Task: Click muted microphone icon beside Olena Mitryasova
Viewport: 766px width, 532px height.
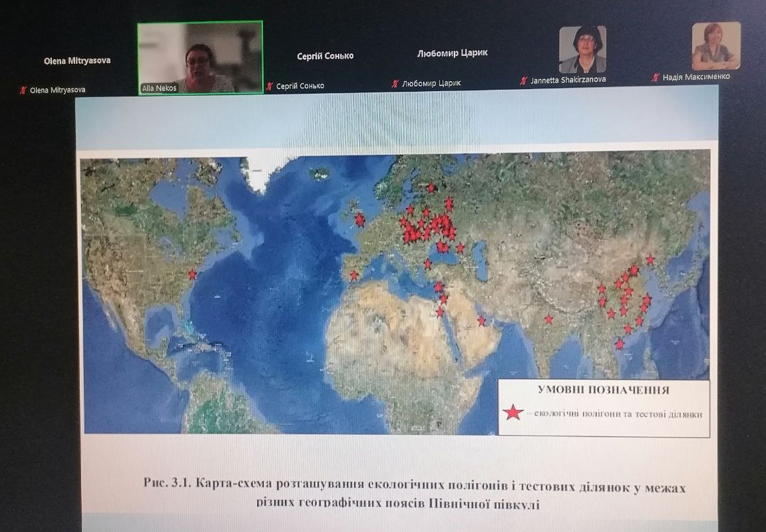Action: (23, 90)
